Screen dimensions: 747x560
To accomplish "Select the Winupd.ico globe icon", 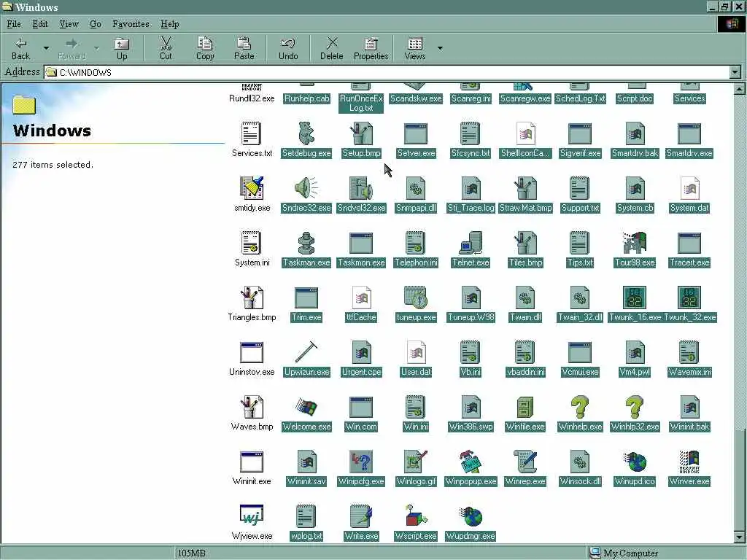I will click(x=635, y=462).
